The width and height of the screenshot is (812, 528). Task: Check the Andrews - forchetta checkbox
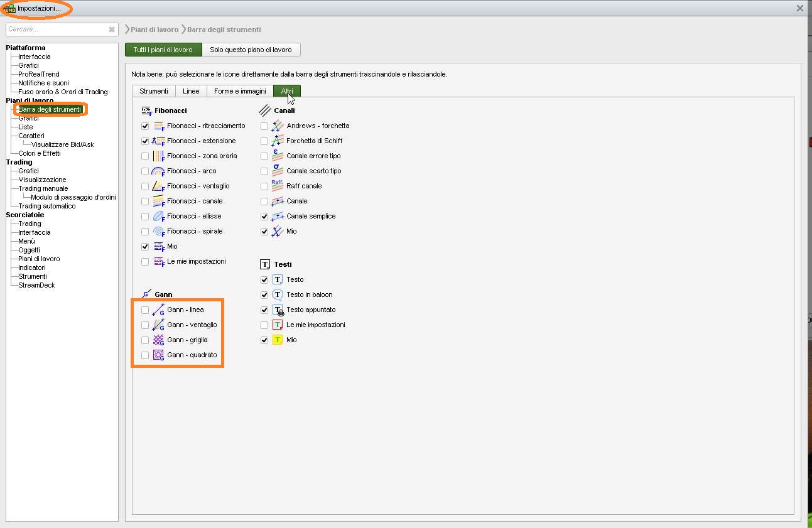coord(264,126)
